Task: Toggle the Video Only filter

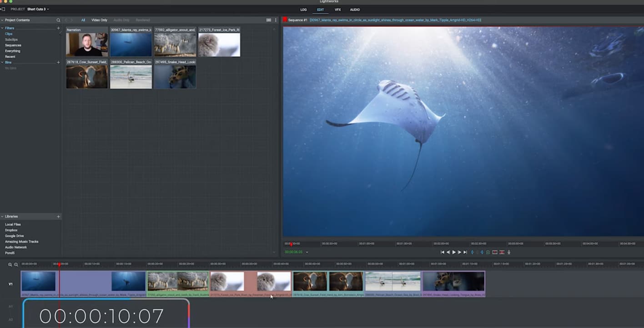Action: pos(99,20)
